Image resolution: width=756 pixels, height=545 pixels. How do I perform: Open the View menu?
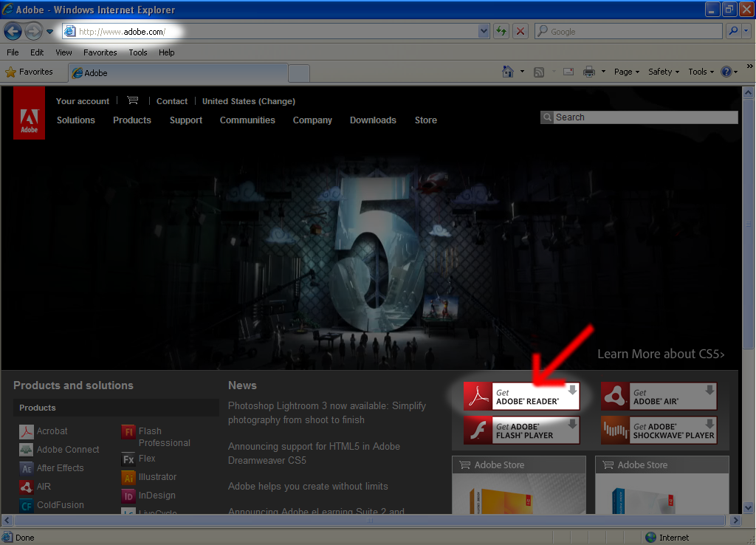[x=63, y=52]
